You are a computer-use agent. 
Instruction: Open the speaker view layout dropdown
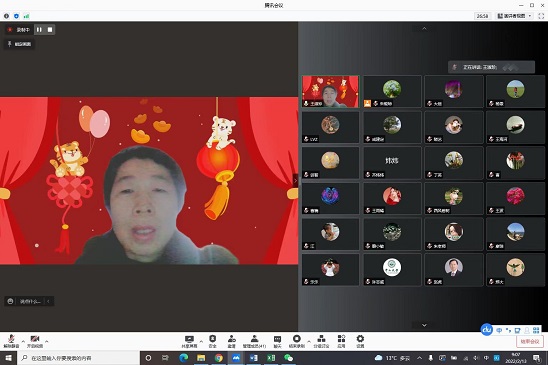[x=515, y=16]
